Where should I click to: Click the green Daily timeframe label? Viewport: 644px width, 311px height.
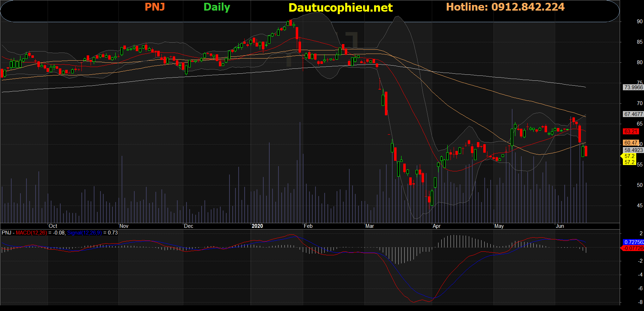coord(217,7)
